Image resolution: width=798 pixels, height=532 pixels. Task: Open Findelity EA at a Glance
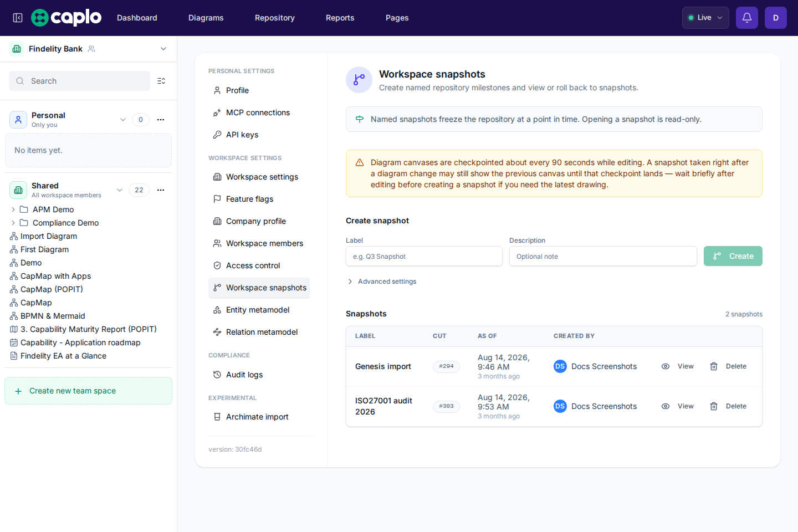63,356
